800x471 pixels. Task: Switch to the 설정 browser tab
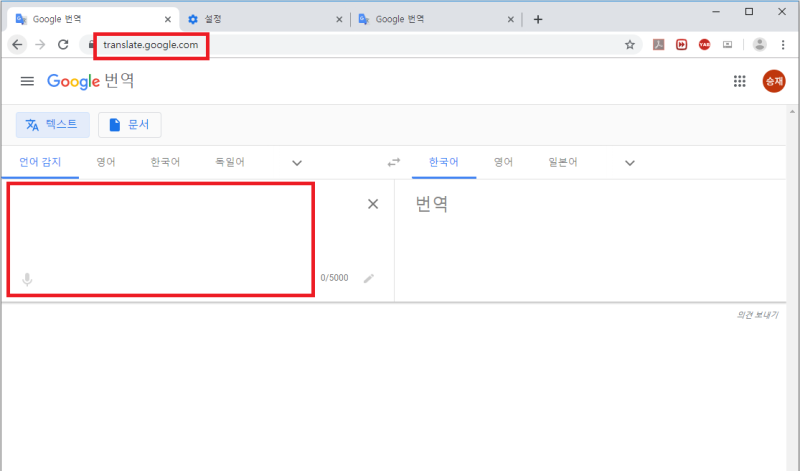264,19
